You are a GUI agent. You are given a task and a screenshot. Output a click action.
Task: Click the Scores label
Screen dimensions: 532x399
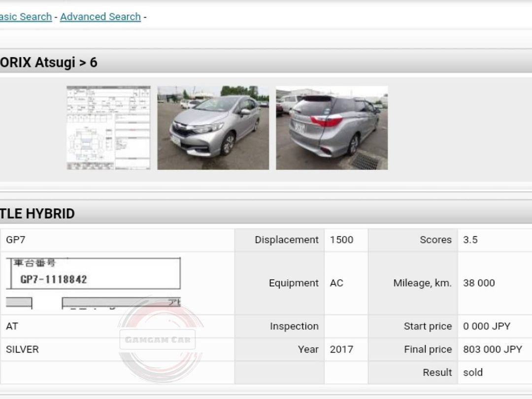tap(435, 240)
